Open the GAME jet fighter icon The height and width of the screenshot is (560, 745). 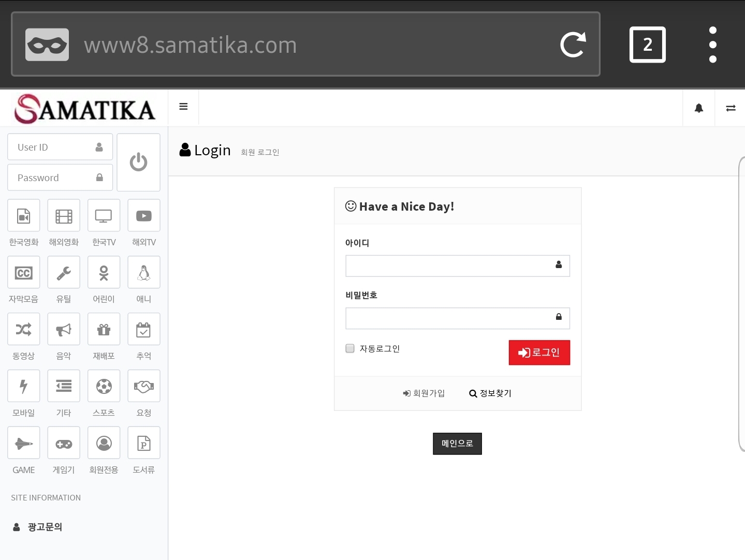[24, 443]
